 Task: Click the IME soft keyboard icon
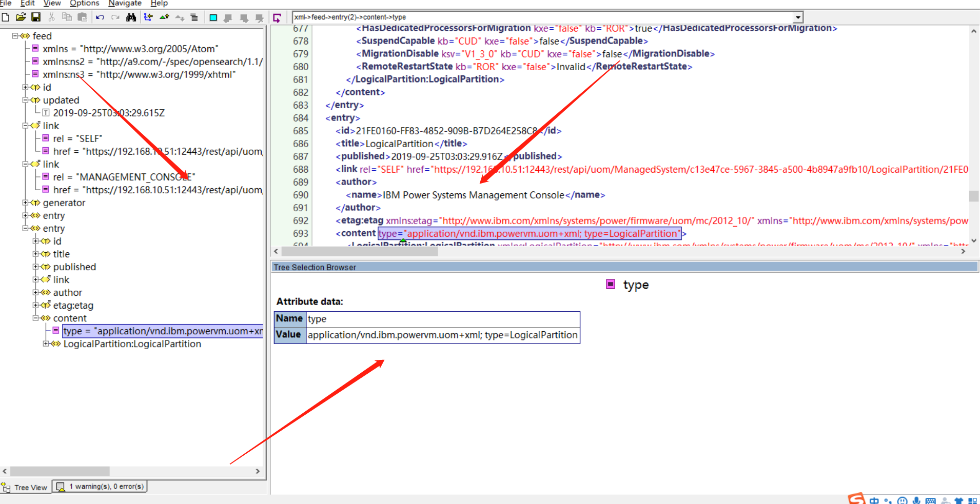pyautogui.click(x=931, y=500)
